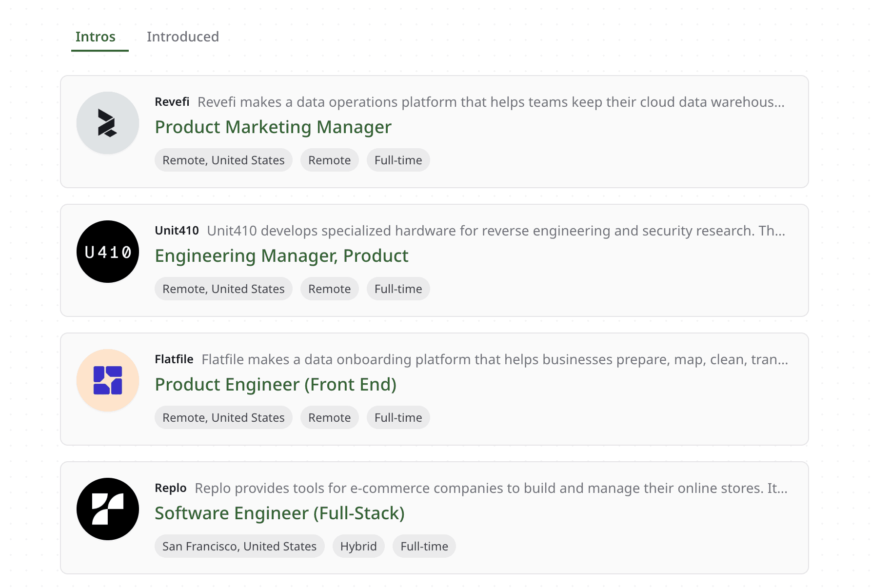Click the Unit410 black circular logo
871x588 pixels.
click(107, 252)
